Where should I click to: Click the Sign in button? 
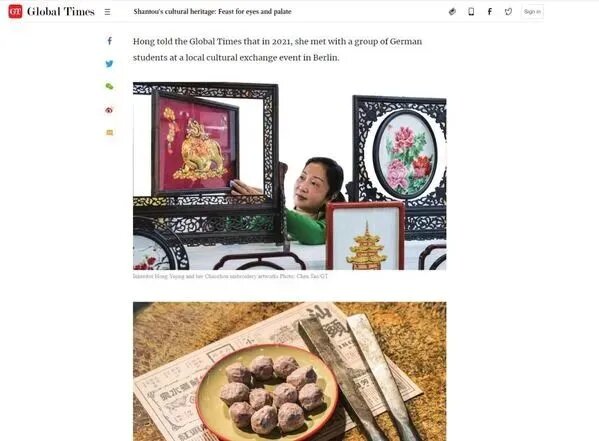532,12
